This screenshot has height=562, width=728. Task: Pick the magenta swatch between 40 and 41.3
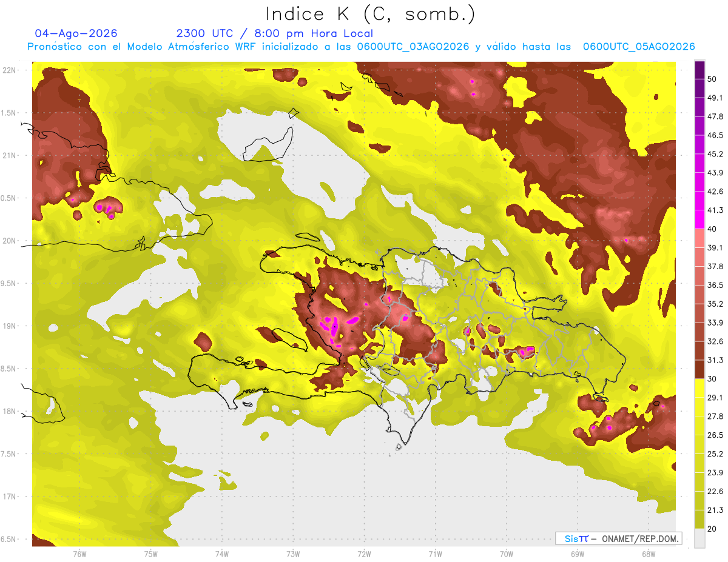tap(699, 219)
